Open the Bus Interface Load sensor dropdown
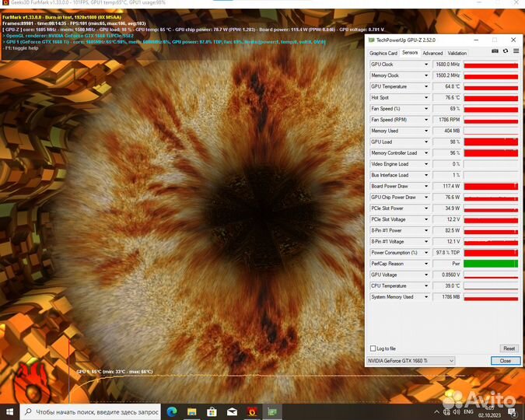 (426, 175)
